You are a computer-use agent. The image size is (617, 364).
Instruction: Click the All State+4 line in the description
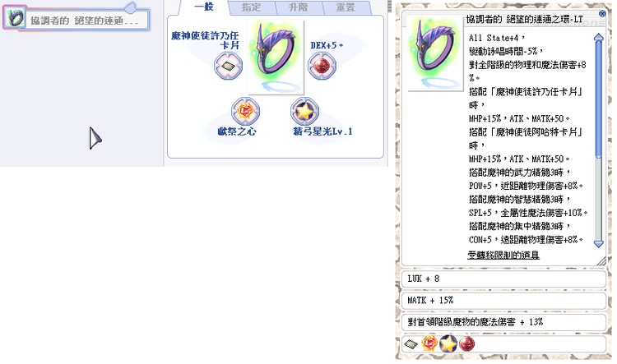pos(497,38)
